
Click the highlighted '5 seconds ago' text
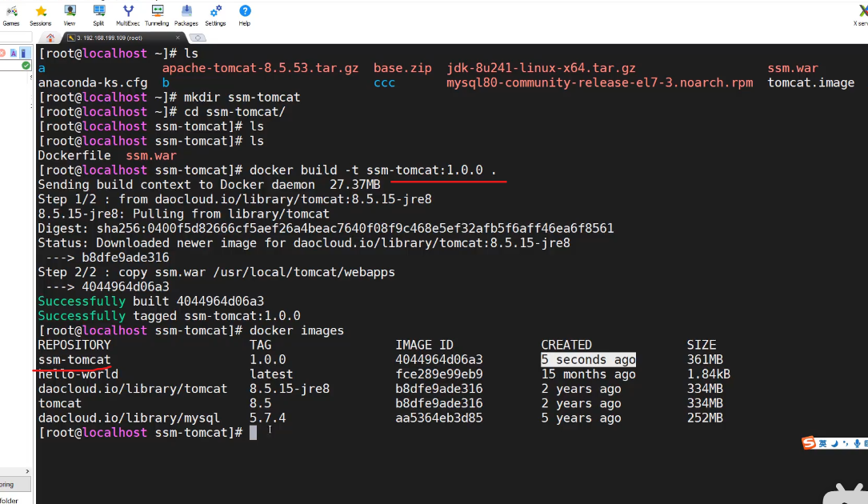(588, 360)
